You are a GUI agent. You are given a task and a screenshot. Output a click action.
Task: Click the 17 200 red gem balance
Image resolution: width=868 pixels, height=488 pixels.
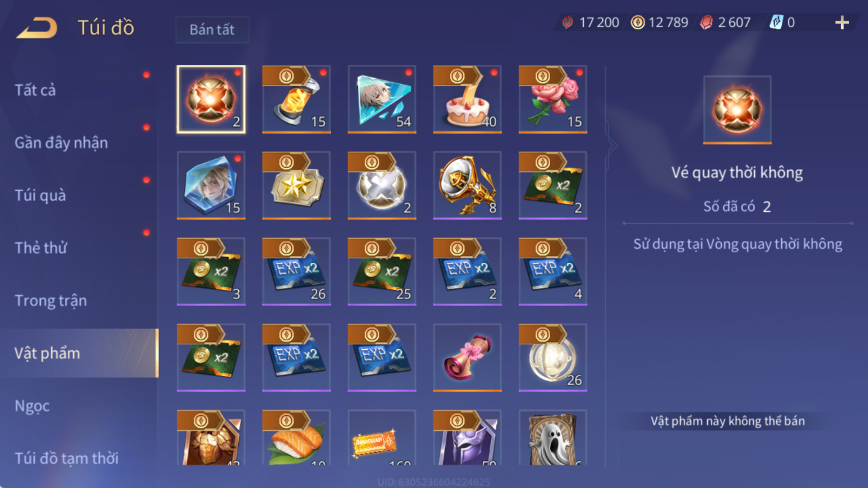(x=590, y=22)
